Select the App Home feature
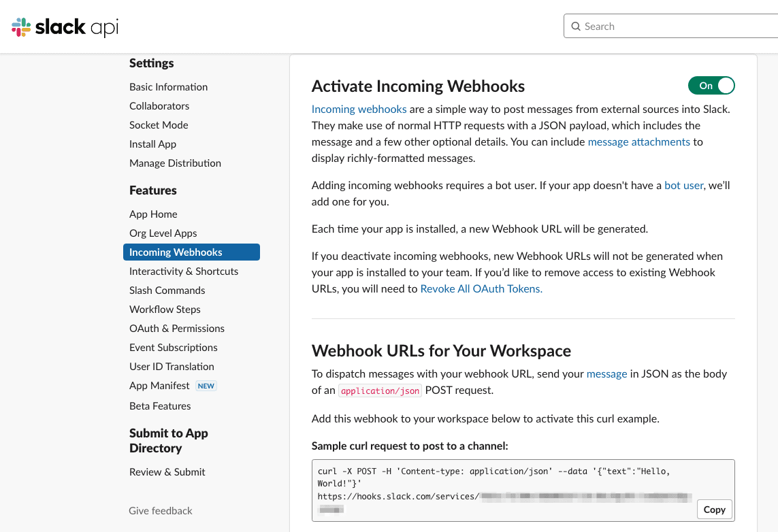 [x=153, y=214]
